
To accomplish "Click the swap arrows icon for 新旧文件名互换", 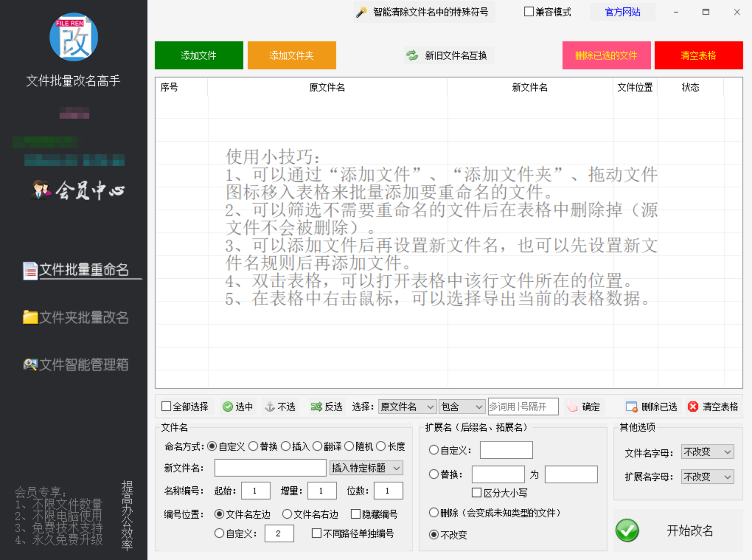I will [x=412, y=55].
